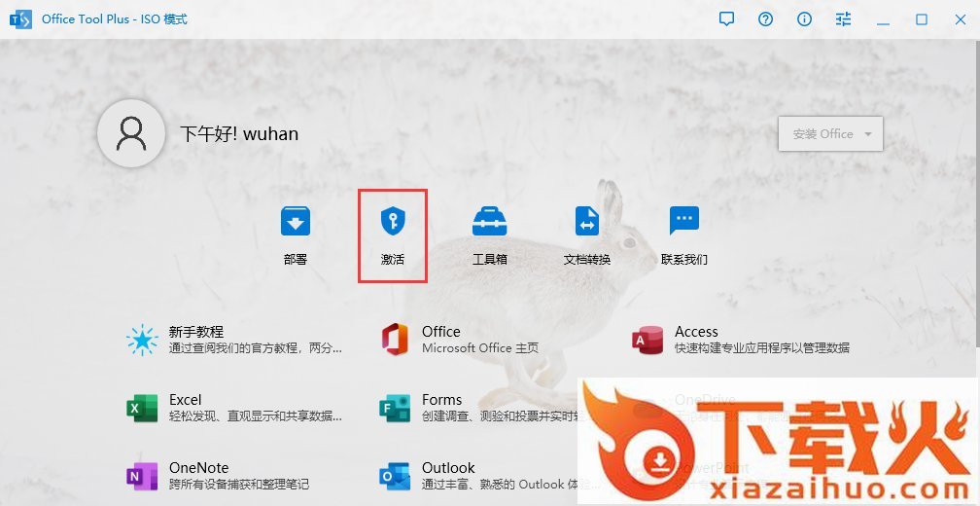Click the 新手教程 star icon
Image resolution: width=980 pixels, height=506 pixels.
[142, 340]
